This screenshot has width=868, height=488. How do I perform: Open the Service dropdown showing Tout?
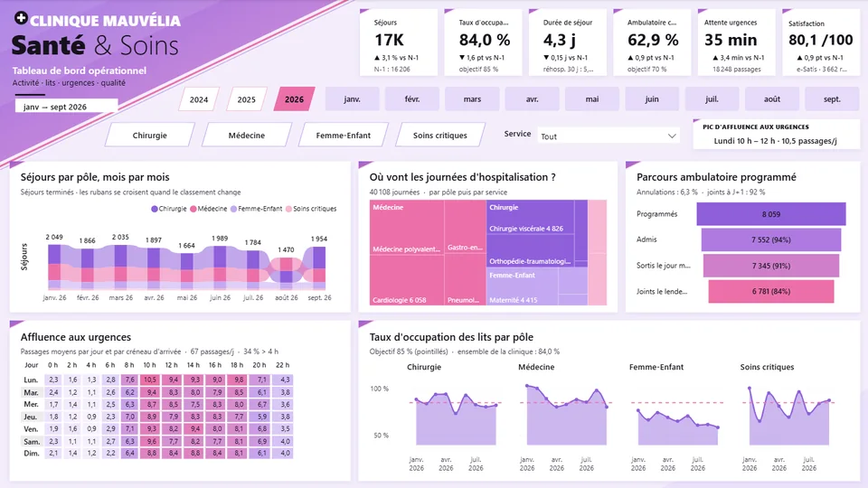point(609,136)
